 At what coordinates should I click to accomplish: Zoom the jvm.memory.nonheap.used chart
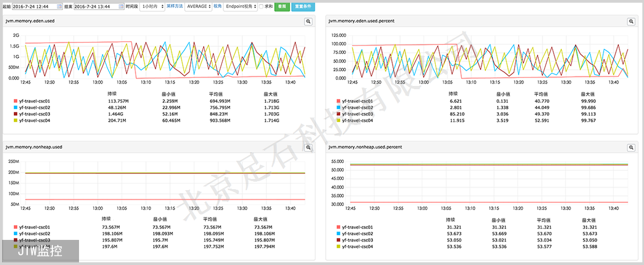click(x=308, y=147)
